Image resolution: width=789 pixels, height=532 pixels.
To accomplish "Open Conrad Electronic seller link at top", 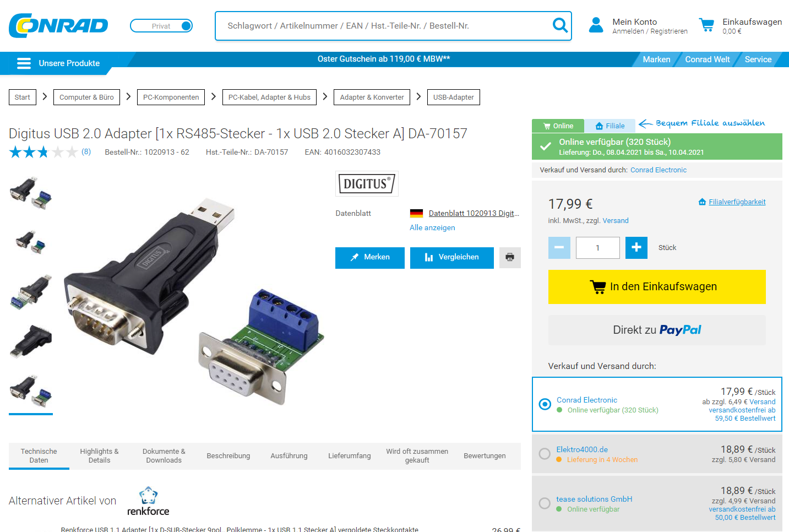I will [x=659, y=170].
